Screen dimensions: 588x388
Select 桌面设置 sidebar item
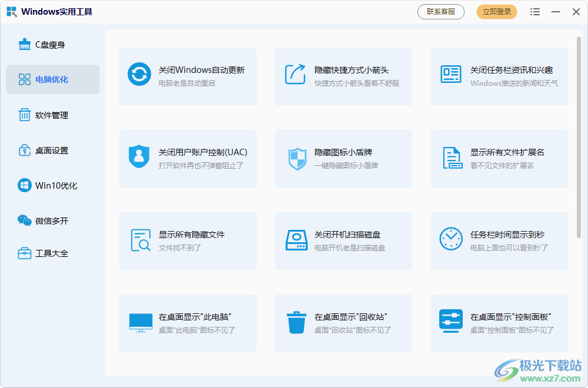(x=52, y=150)
